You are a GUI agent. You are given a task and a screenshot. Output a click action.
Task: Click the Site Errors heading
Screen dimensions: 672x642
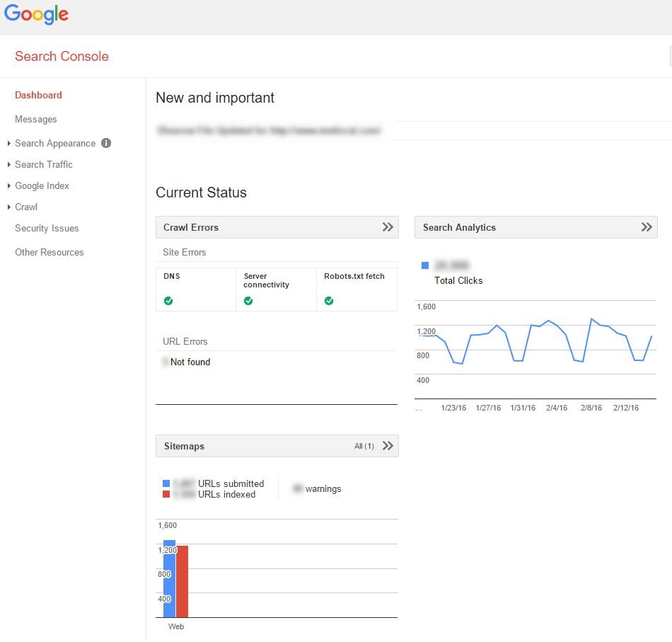[x=185, y=252]
